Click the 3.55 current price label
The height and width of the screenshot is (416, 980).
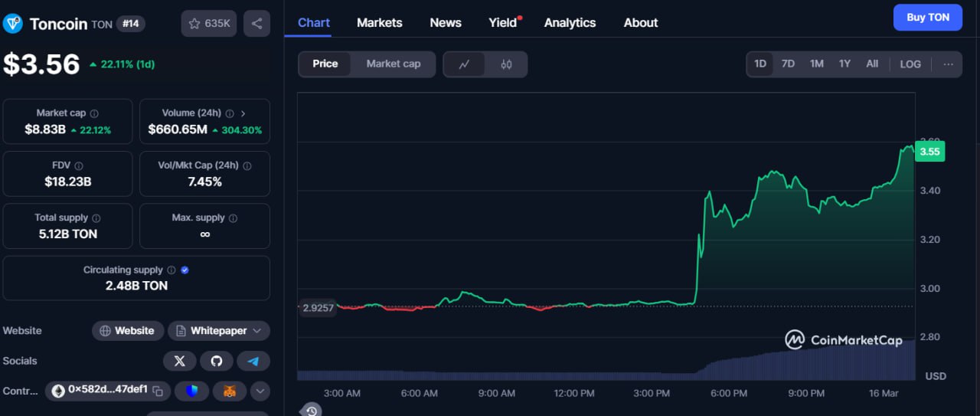coord(929,152)
